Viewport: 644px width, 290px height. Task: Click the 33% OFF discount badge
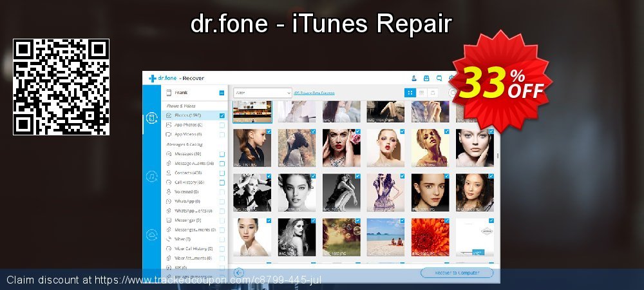click(x=500, y=82)
